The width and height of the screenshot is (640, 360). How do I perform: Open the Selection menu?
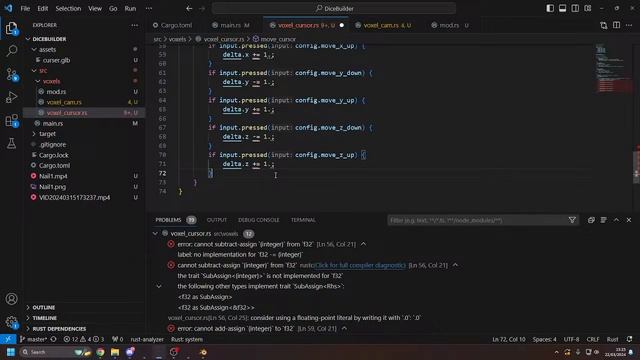pos(68,8)
